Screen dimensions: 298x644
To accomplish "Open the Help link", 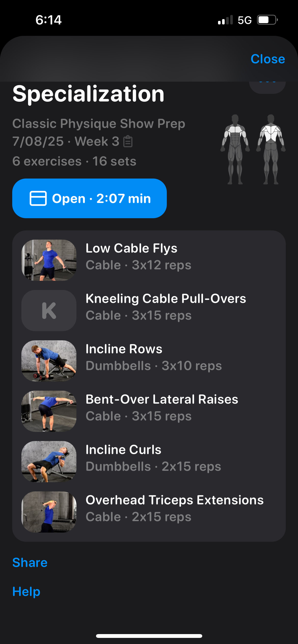I will (x=26, y=592).
